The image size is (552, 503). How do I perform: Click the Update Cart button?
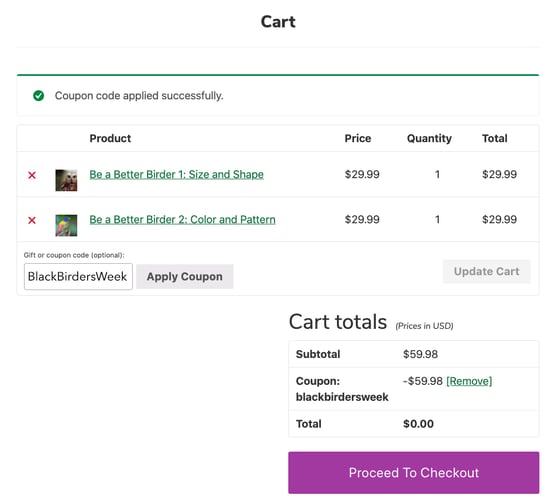point(487,271)
